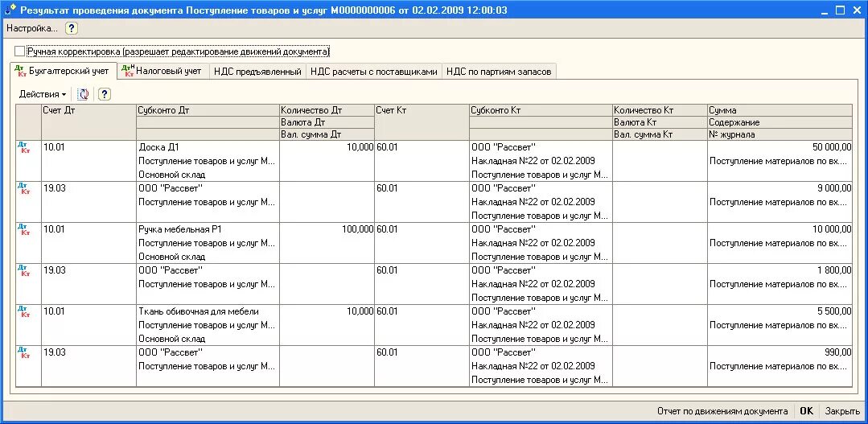Image resolution: width=868 pixels, height=424 pixels.
Task: Click the Дт/Кт icon of the 9 000,00 row
Action: 23,188
